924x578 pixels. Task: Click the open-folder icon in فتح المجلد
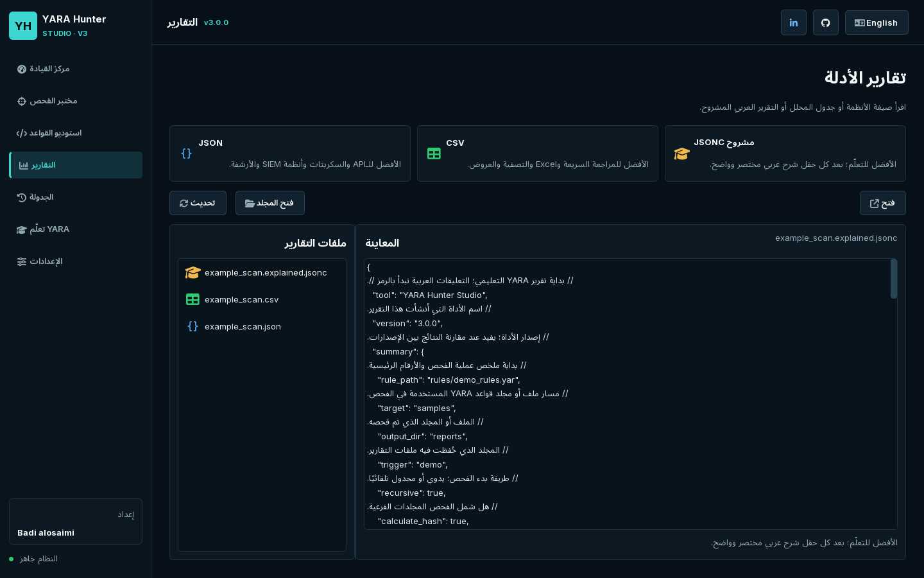tap(250, 204)
